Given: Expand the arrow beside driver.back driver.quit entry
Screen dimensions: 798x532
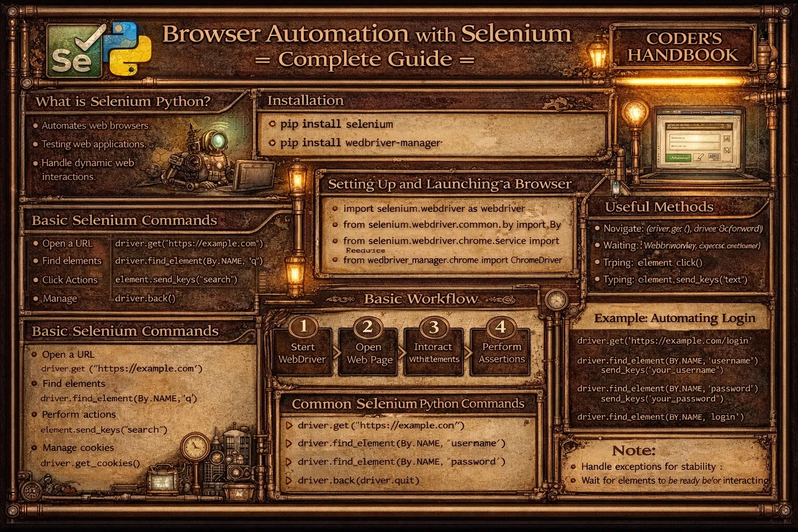Looking at the screenshot, I should coord(289,480).
